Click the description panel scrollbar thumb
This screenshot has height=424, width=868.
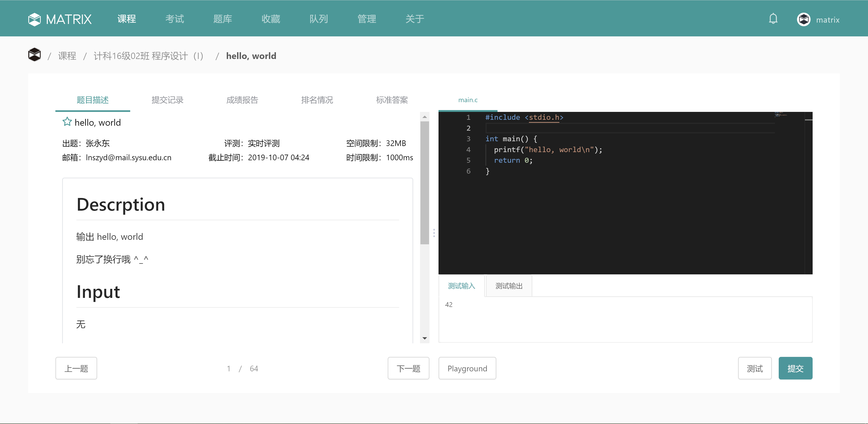click(425, 183)
